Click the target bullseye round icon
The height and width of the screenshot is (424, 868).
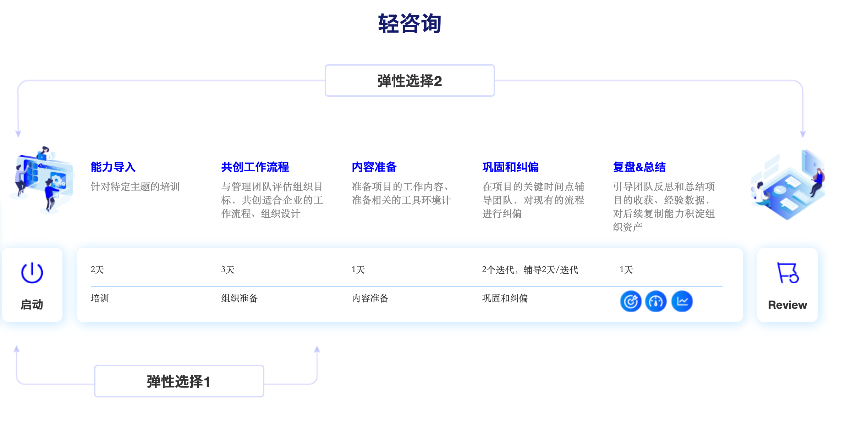[631, 301]
